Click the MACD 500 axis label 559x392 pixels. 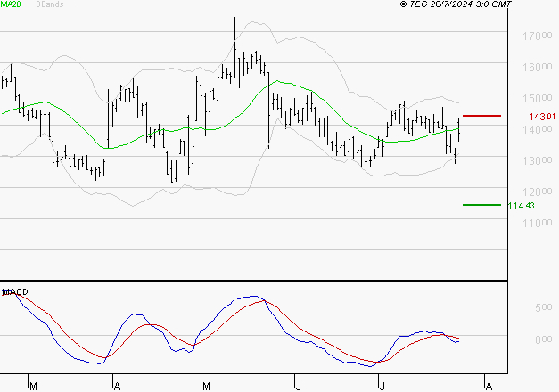point(544,307)
